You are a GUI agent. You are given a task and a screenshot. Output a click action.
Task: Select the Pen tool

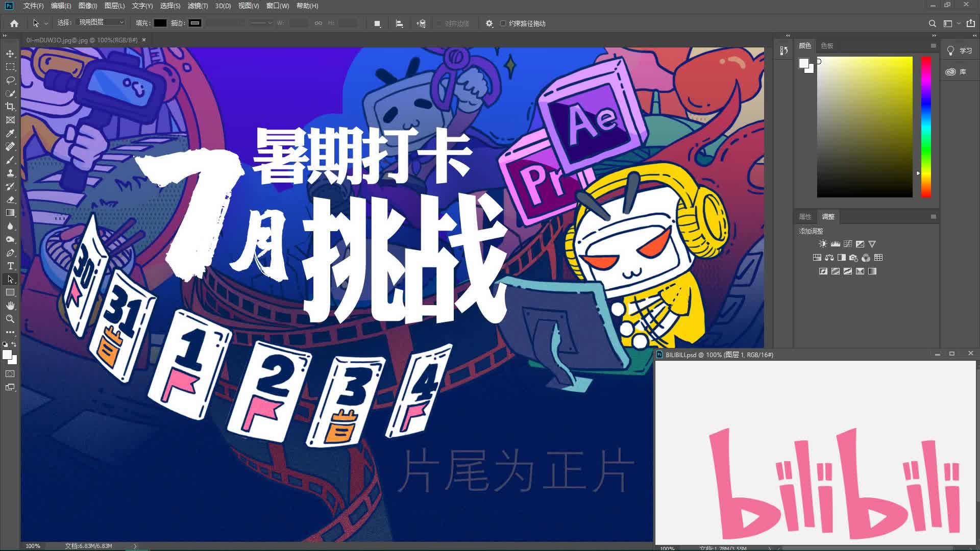[x=10, y=253]
